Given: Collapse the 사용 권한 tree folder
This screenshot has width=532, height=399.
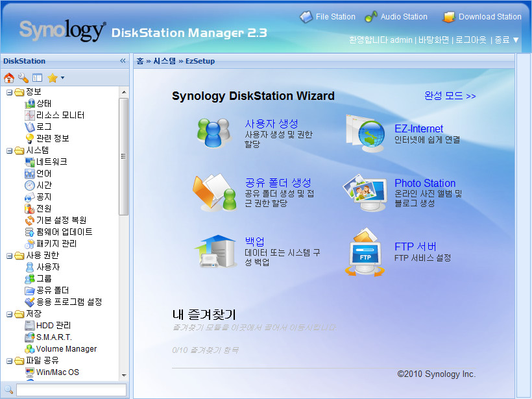Looking at the screenshot, I should tap(9, 256).
